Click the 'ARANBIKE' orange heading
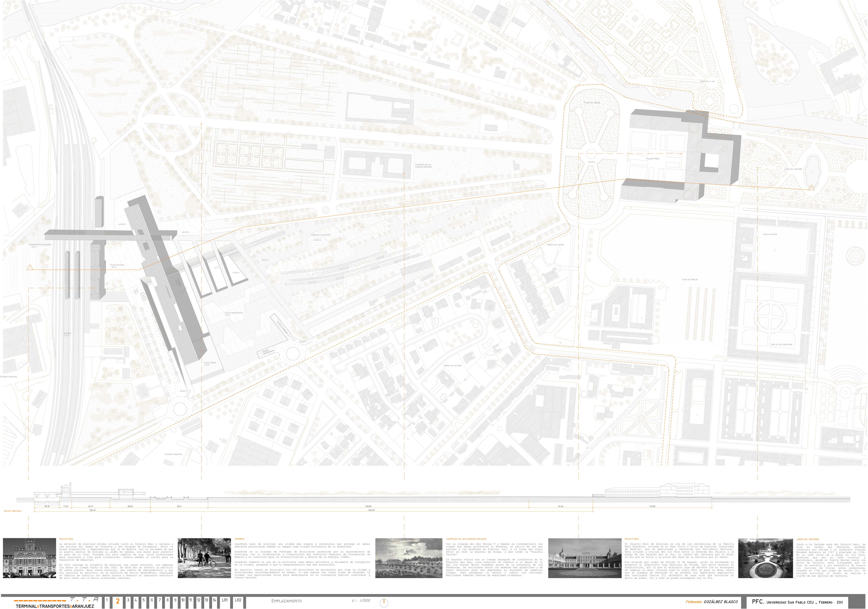 [x=239, y=539]
